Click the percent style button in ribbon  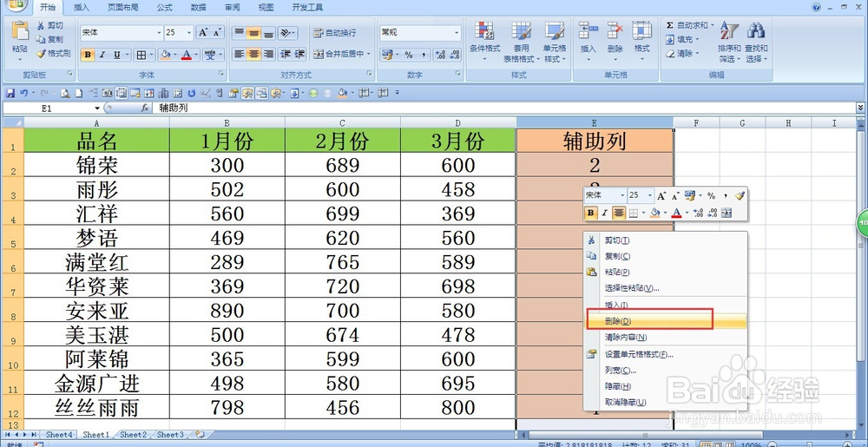point(409,55)
